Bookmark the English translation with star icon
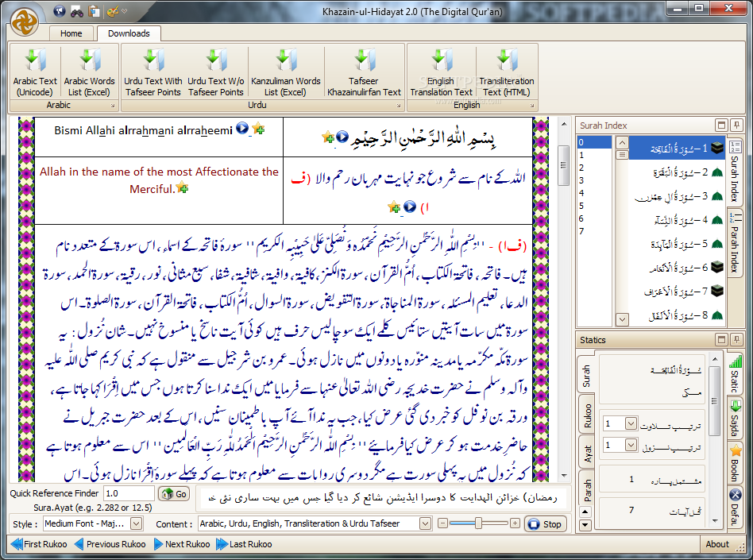753x560 pixels. pos(182,187)
